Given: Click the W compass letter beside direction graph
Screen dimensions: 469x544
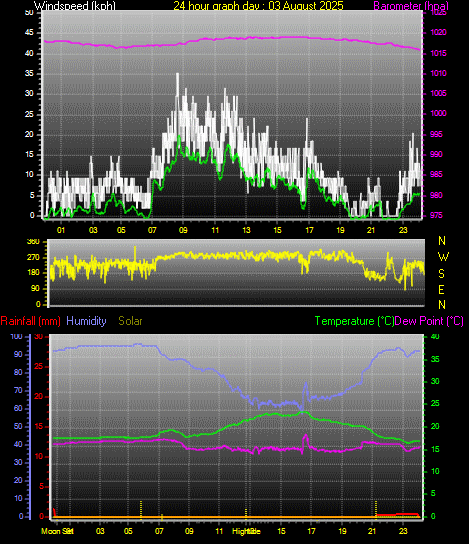Looking at the screenshot, I should [443, 257].
